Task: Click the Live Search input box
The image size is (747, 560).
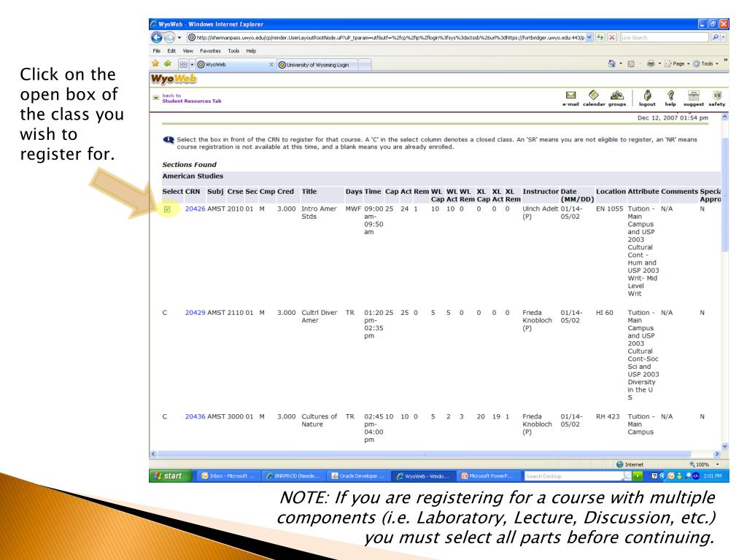Action: click(x=665, y=38)
